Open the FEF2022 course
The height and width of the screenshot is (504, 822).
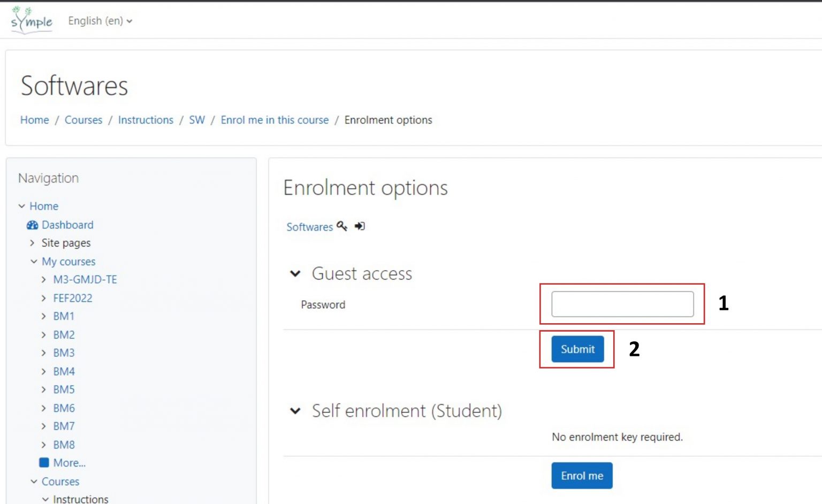(x=73, y=298)
